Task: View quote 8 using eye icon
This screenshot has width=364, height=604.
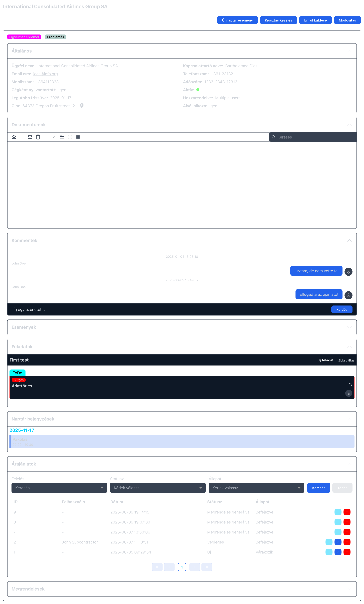Action: (x=338, y=522)
